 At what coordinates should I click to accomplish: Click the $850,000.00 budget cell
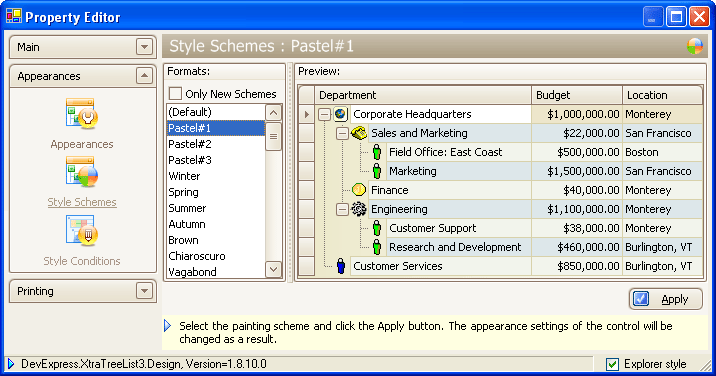(577, 266)
